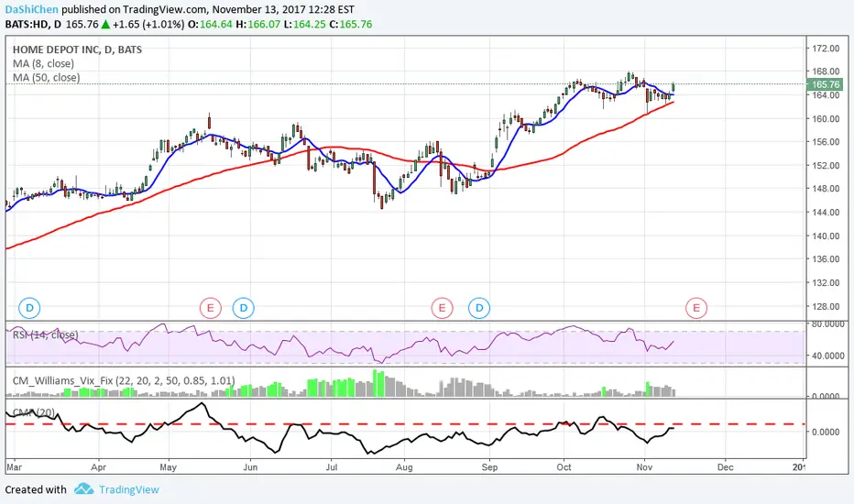
Task: Select the CMF (20) indicator label
Action: click(34, 412)
